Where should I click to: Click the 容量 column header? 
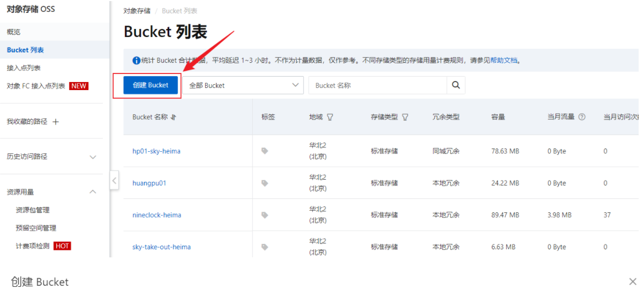[498, 117]
